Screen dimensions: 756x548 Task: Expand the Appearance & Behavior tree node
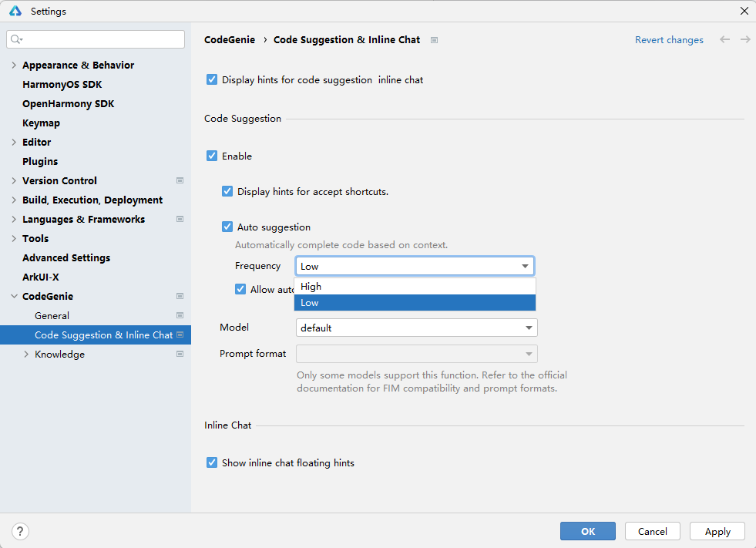tap(14, 66)
